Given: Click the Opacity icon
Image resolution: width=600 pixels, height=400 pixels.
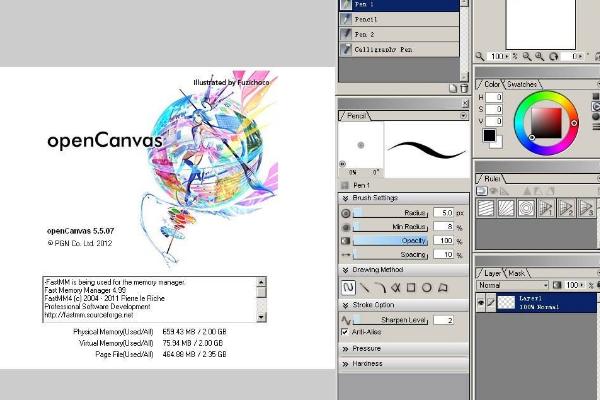Looking at the screenshot, I should 346,241.
